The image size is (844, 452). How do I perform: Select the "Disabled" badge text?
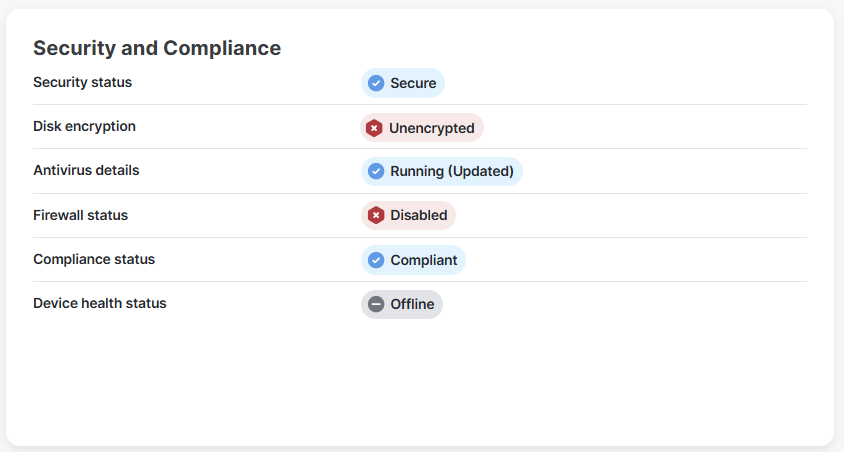418,215
